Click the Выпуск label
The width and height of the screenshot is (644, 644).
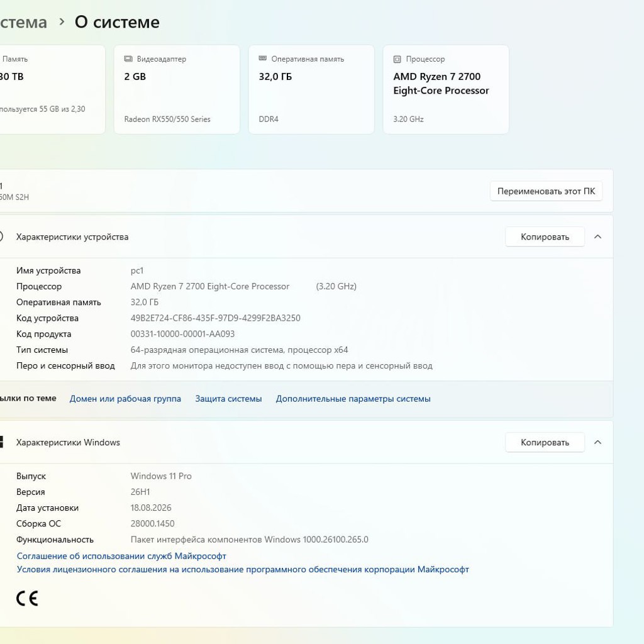(x=31, y=476)
